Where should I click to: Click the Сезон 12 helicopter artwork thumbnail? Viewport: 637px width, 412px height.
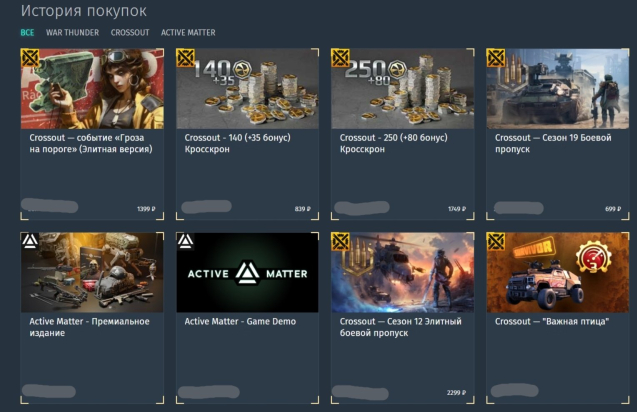[x=403, y=272]
